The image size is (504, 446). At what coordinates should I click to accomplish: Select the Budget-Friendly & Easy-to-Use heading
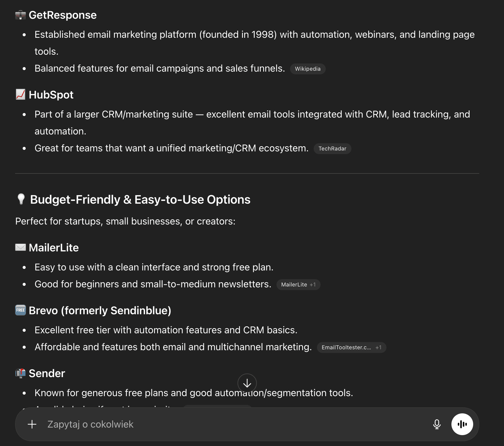tap(140, 199)
